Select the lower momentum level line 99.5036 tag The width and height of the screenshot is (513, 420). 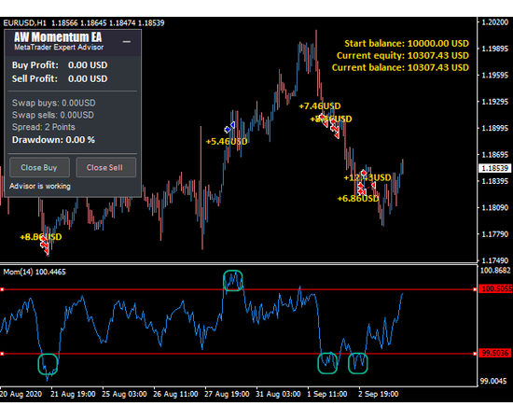495,353
